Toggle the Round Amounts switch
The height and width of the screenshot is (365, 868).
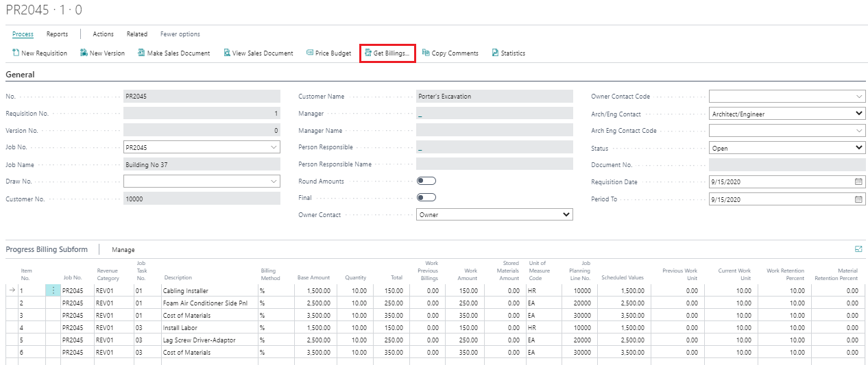click(426, 181)
